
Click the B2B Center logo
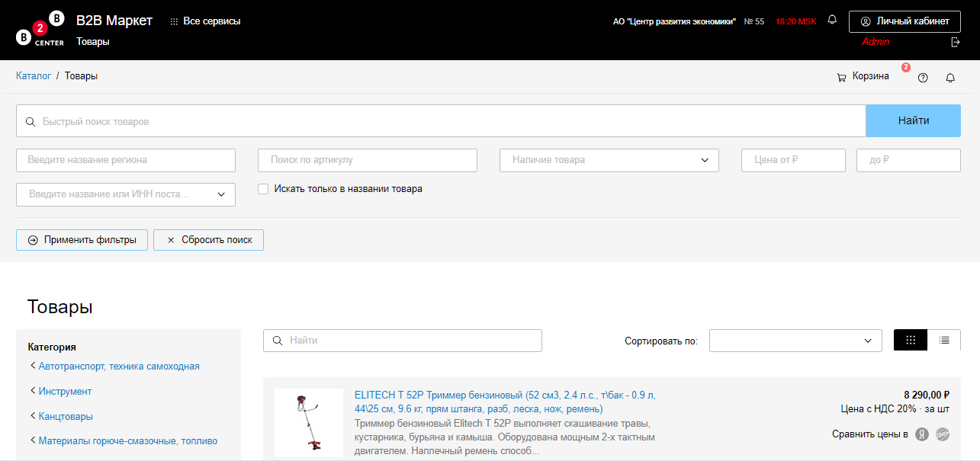[40, 30]
